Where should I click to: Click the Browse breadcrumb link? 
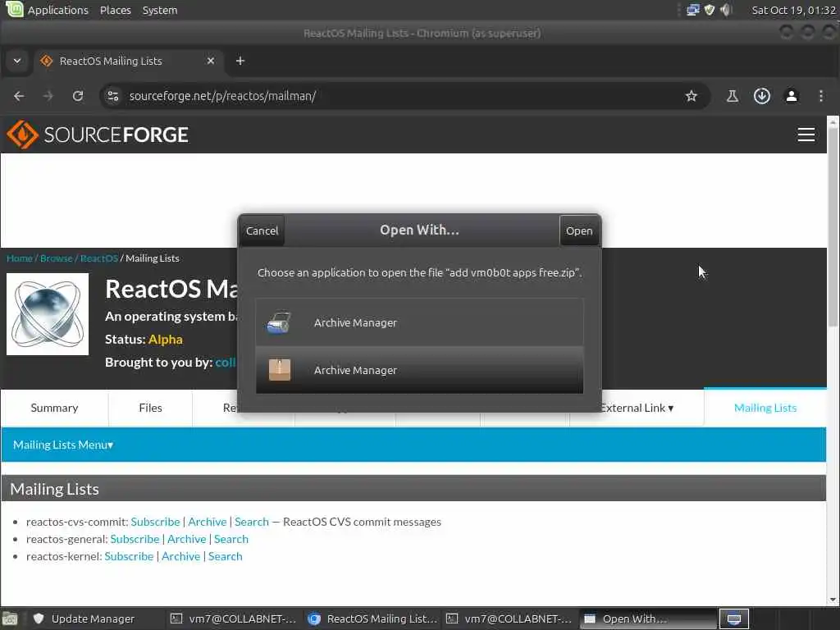(57, 258)
